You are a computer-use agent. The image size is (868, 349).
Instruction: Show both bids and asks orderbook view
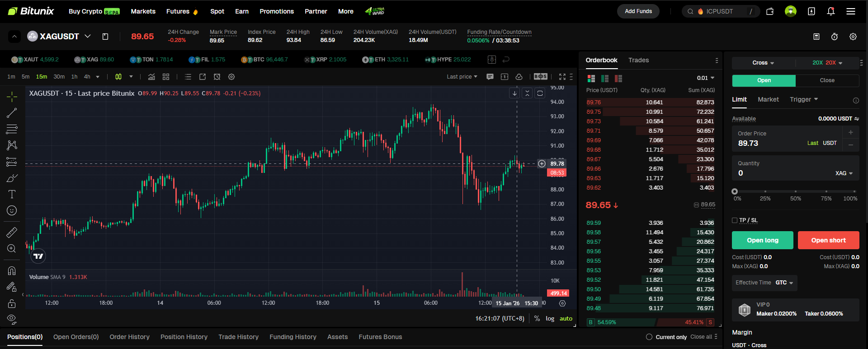coord(591,79)
